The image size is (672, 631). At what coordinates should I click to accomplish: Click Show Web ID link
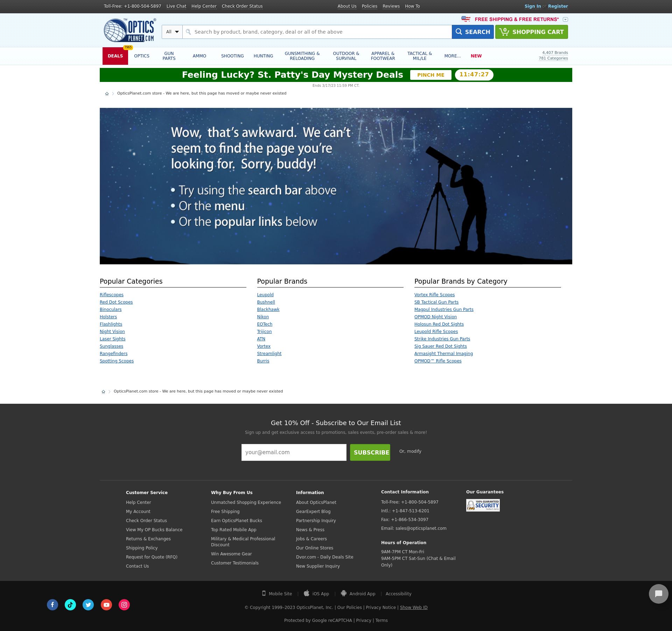pyautogui.click(x=414, y=608)
